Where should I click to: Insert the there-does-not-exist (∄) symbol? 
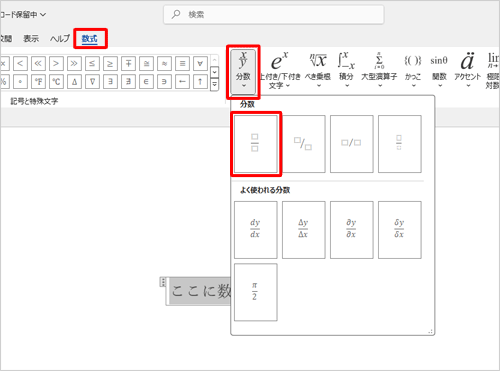(128, 82)
